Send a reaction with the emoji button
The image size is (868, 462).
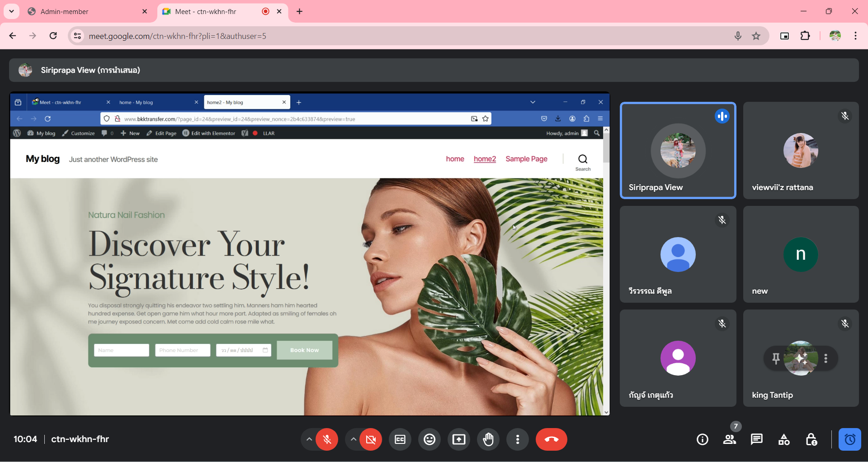pos(429,439)
